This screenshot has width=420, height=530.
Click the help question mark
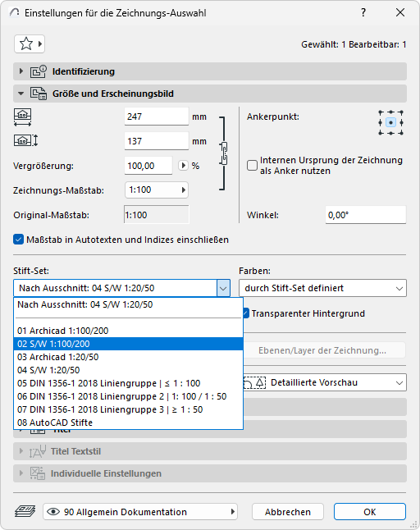363,13
